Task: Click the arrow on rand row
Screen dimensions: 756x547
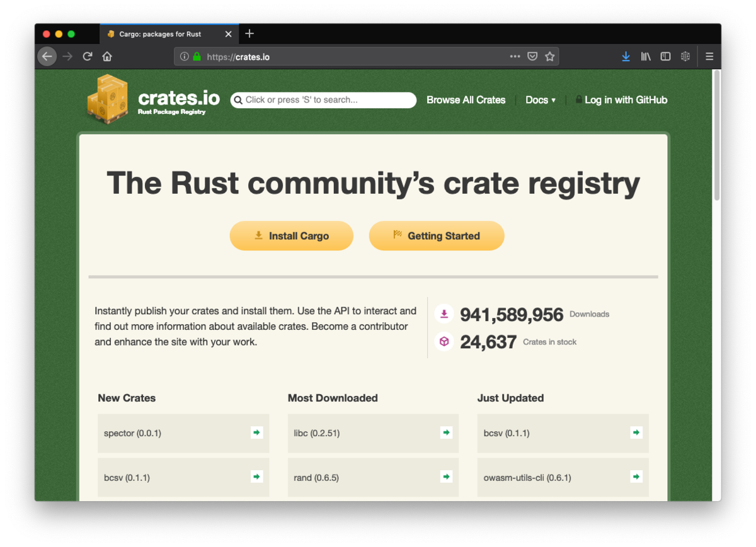Action: tap(446, 477)
